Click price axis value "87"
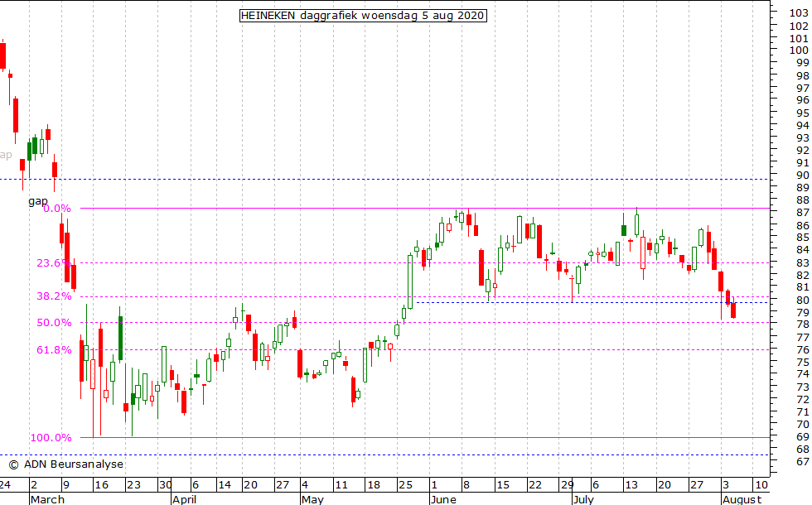This screenshot has width=812, height=505. click(802, 213)
